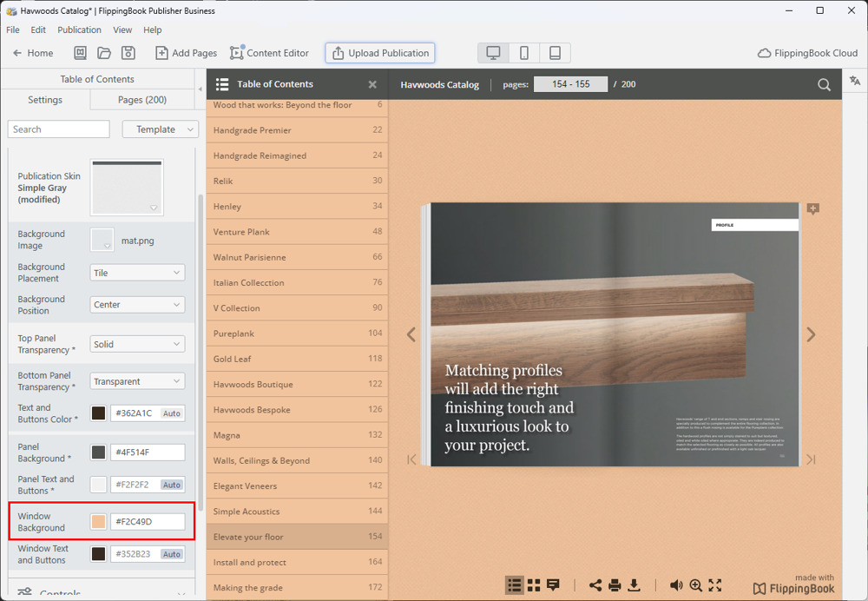Screen dimensions: 868x601
Task: Click Panel Text and Buttons color swatch
Action: click(99, 485)
